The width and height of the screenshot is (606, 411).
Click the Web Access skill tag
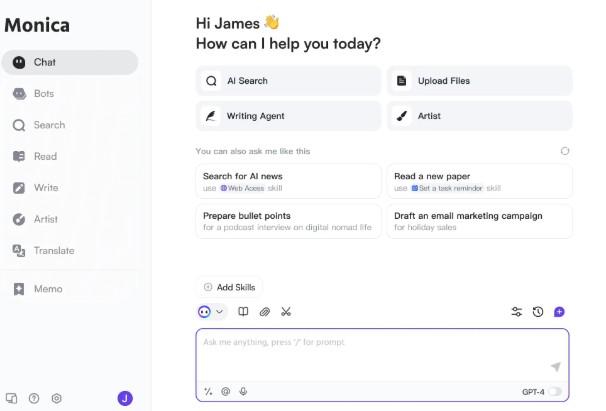pyautogui.click(x=242, y=188)
